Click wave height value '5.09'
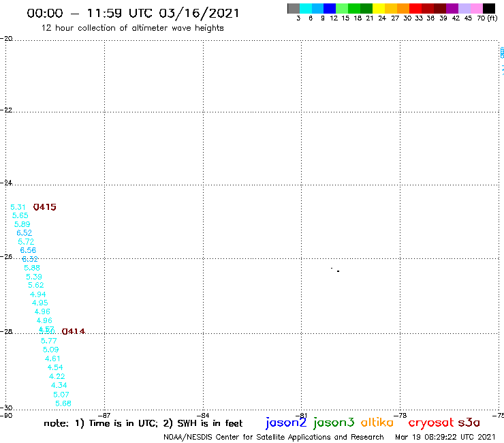Image resolution: width=504 pixels, height=443 pixels. pyautogui.click(x=51, y=350)
